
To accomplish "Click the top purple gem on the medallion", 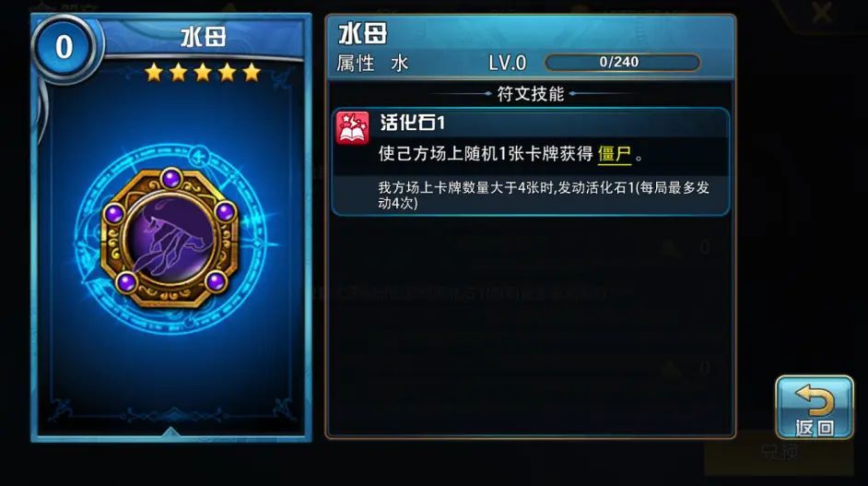I will (x=170, y=179).
